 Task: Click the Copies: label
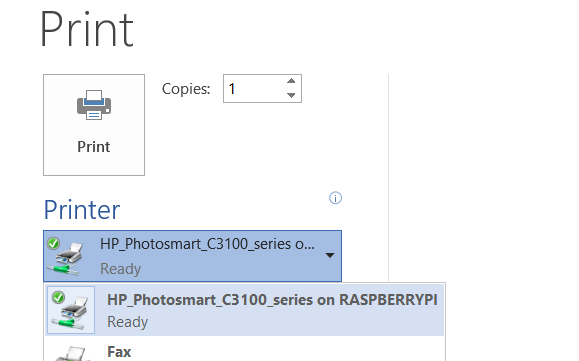point(186,89)
